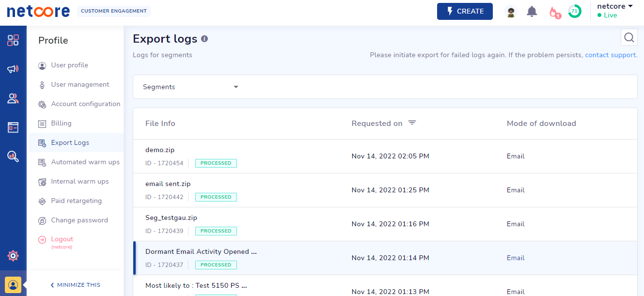Open Paid retargeting menu item
The width and height of the screenshot is (644, 296).
coord(77,201)
